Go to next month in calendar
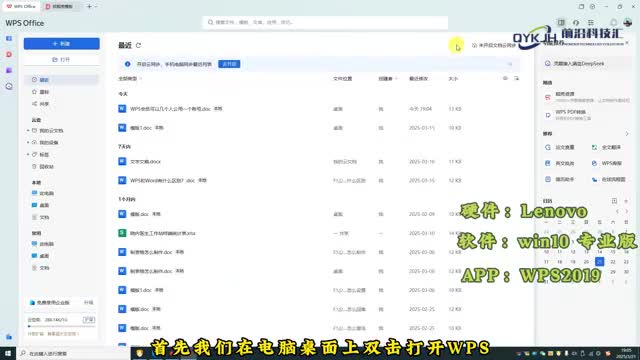 [627, 211]
